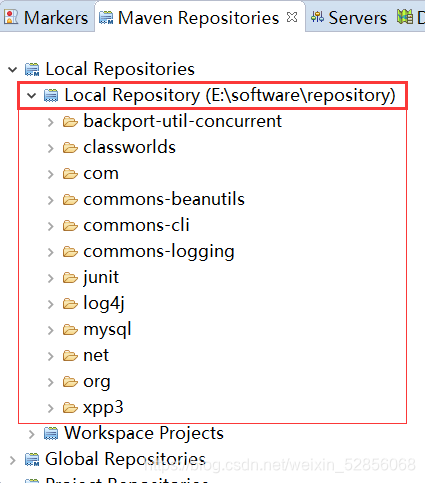Select the Global Repositories label
This screenshot has width=425, height=483.
(125, 459)
